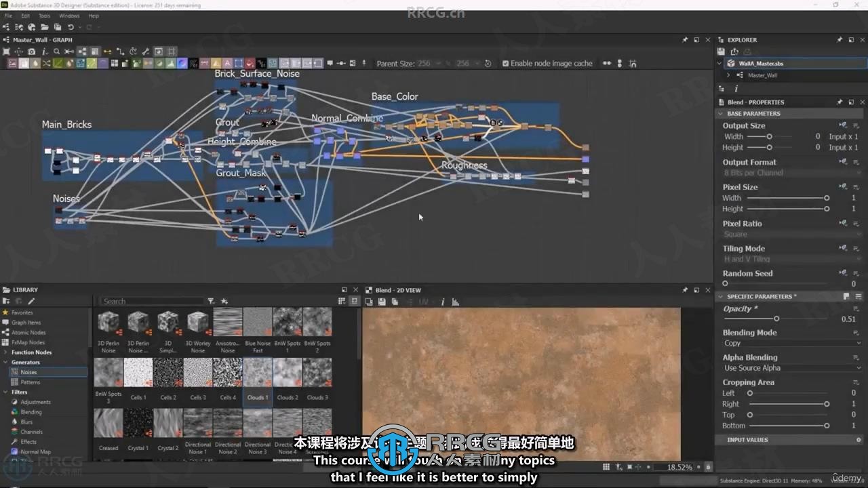
Task: Click the Random Seed slider
Action: (x=776, y=284)
